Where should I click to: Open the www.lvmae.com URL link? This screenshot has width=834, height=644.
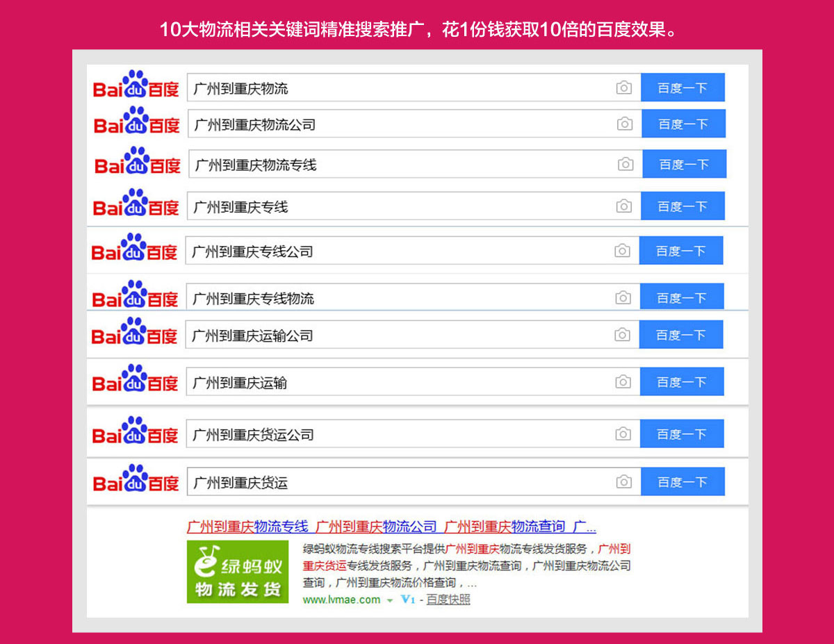pyautogui.click(x=341, y=600)
